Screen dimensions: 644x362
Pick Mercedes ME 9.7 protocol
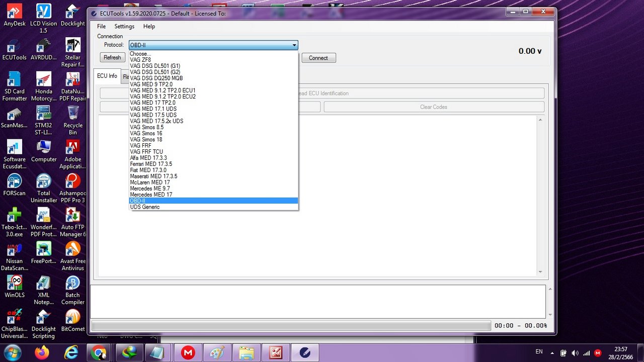[x=213, y=189]
